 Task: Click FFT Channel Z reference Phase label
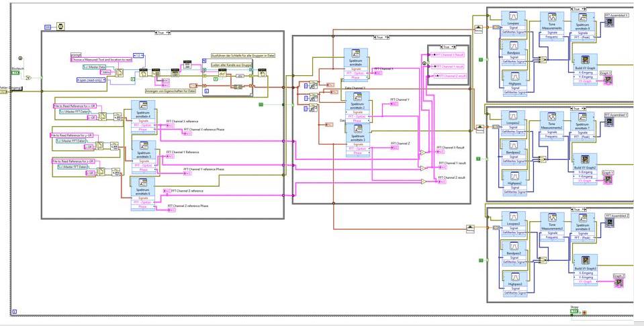(x=187, y=206)
